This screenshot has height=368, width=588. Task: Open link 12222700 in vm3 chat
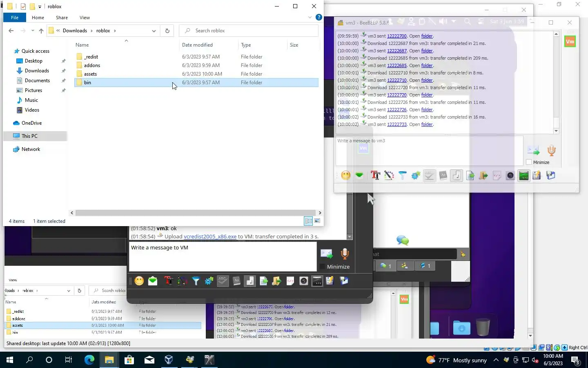[x=397, y=36]
